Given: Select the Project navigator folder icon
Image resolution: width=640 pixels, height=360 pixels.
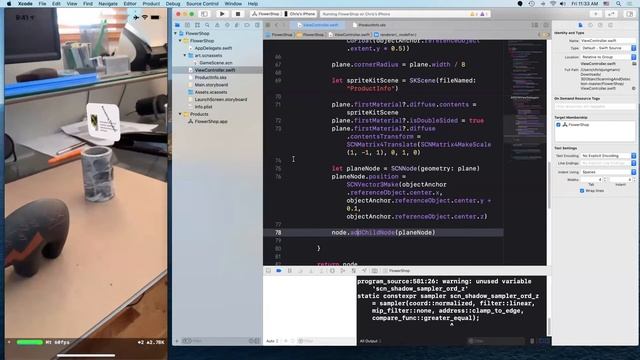Looking at the screenshot, I should 178,25.
